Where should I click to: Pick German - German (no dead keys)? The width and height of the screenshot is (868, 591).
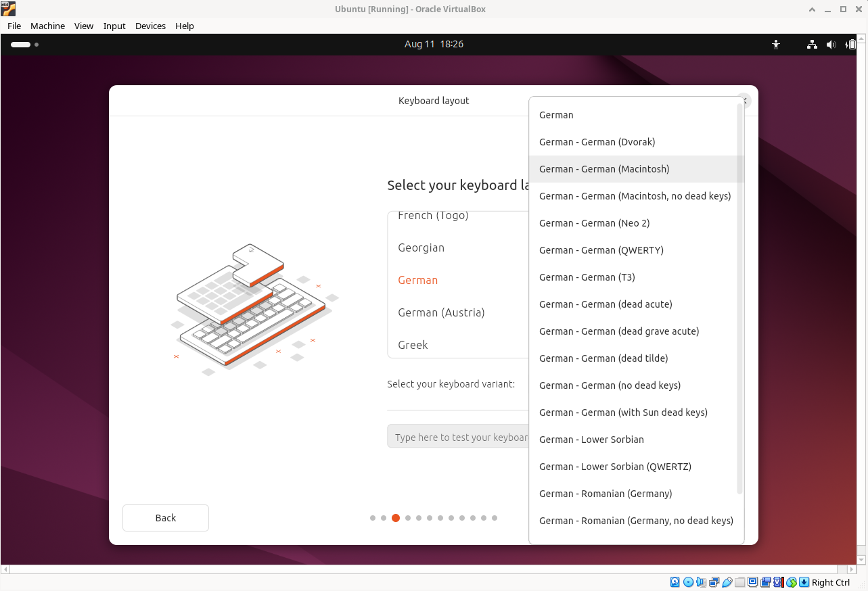click(610, 385)
